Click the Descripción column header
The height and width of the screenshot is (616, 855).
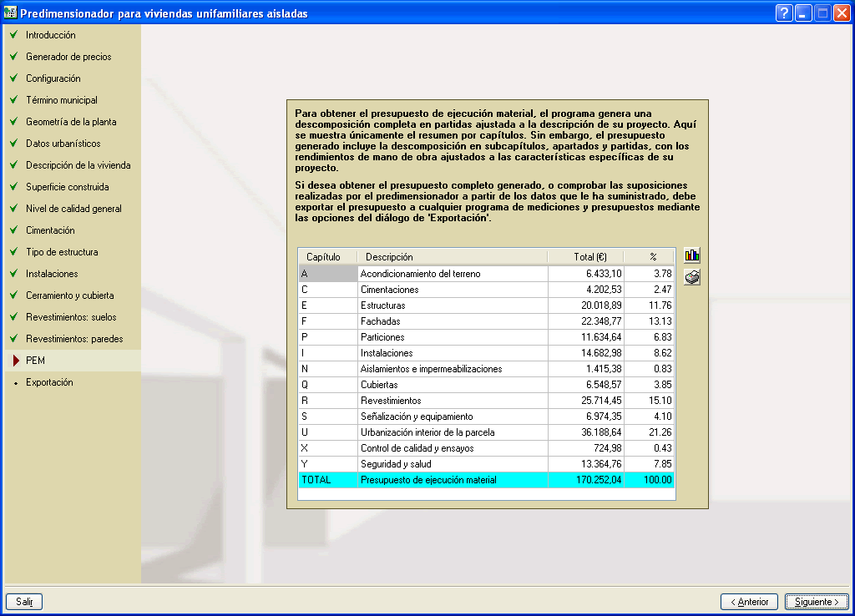(x=452, y=257)
